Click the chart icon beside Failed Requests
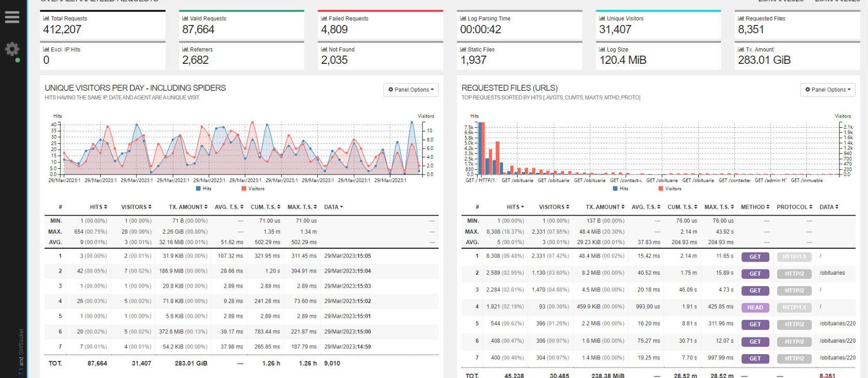Image resolution: width=868 pixels, height=378 pixels. click(324, 18)
